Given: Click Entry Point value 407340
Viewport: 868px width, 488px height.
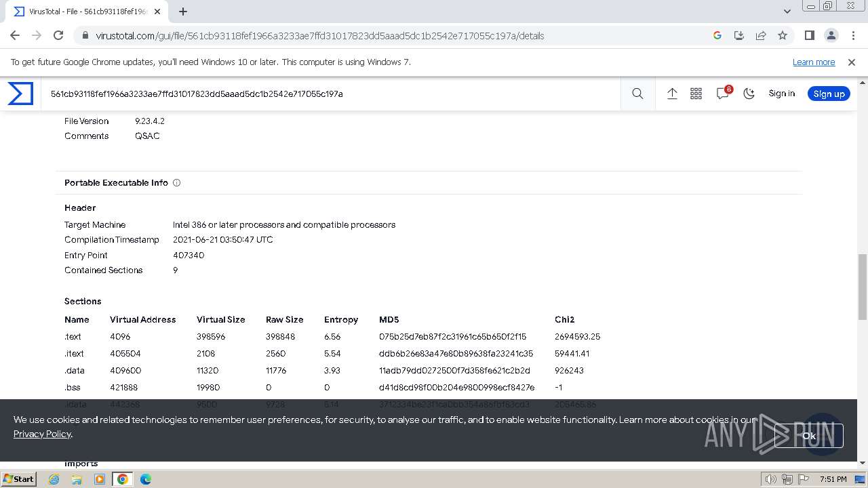Looking at the screenshot, I should (x=189, y=256).
